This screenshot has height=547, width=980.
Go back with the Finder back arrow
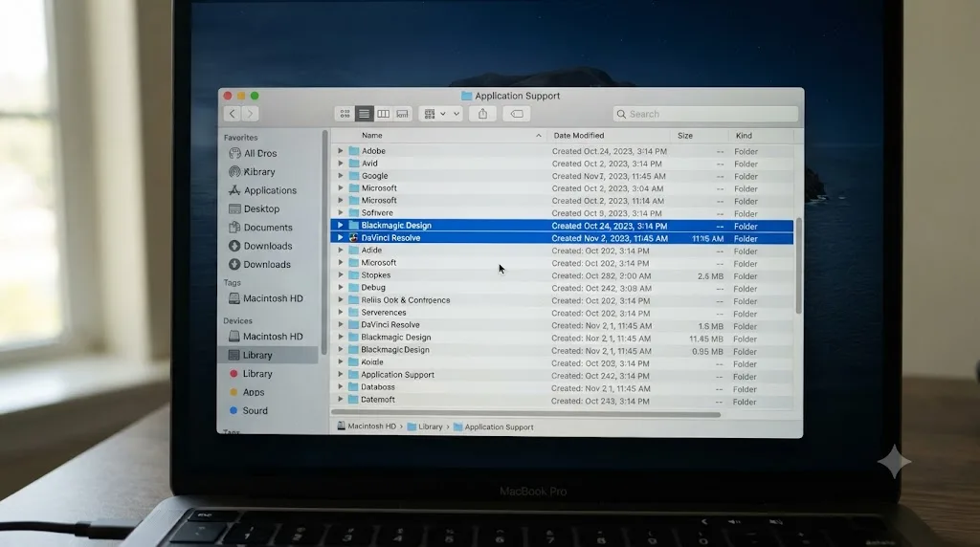tap(233, 114)
